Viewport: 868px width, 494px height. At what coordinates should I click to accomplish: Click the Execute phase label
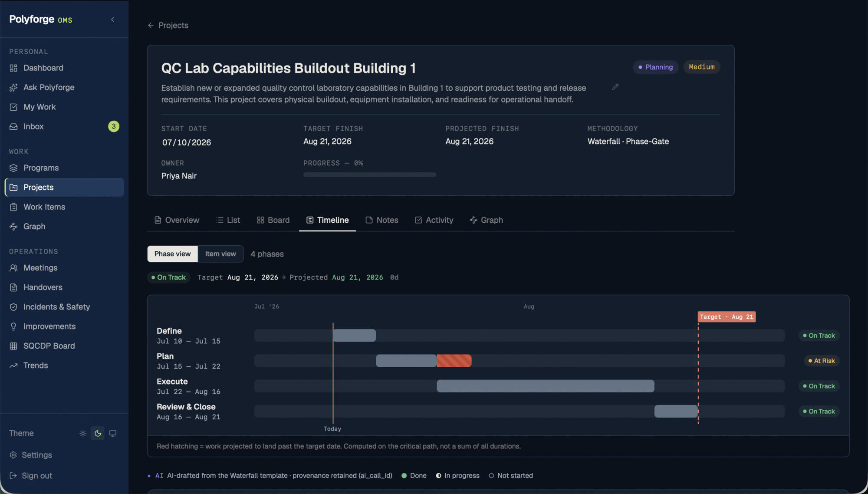[172, 381]
